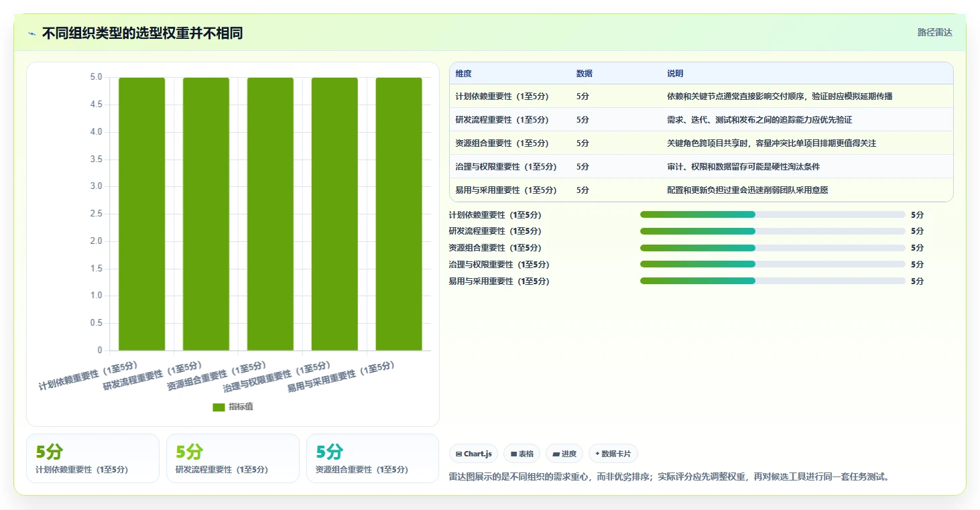
Task: Click the description starting 配置和更新负担
Action: click(x=747, y=190)
